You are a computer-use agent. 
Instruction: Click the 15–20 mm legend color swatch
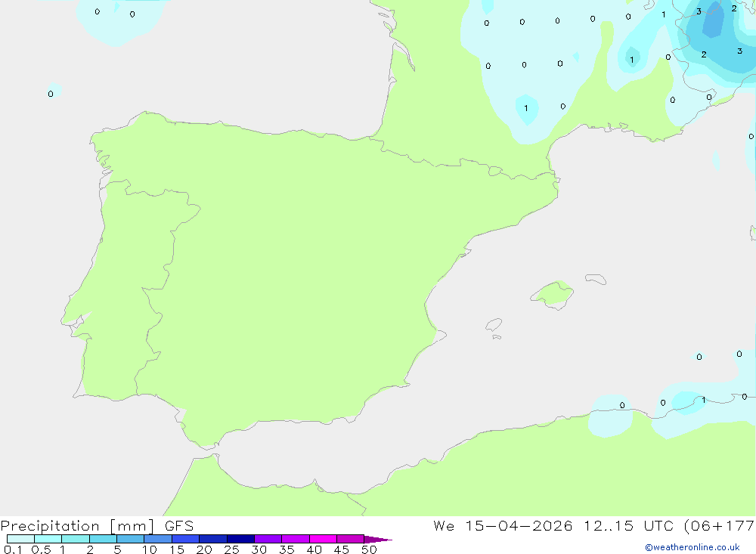(186, 539)
